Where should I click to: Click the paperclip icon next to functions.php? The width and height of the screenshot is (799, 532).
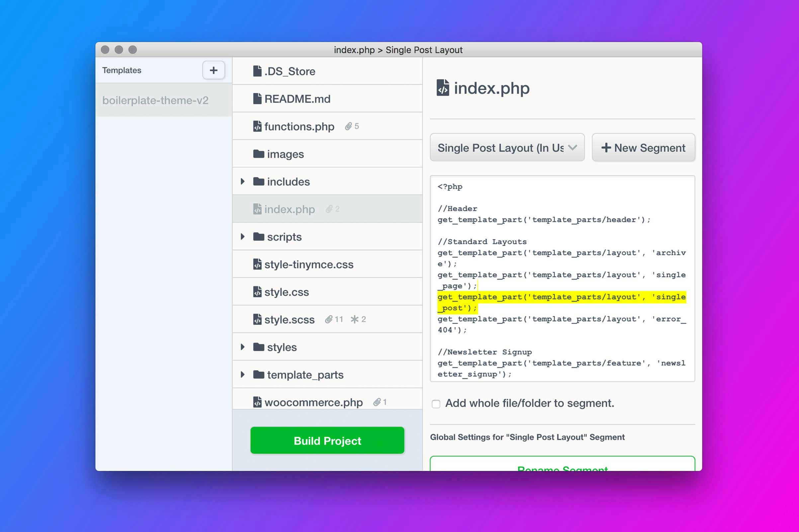click(x=348, y=126)
